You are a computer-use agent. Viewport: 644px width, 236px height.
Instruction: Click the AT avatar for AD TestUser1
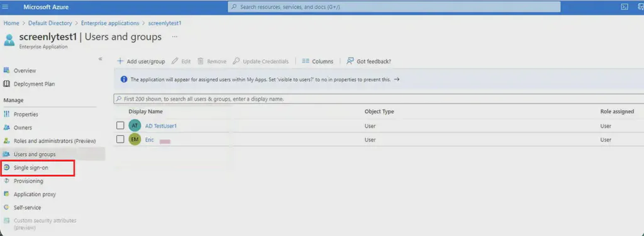135,126
